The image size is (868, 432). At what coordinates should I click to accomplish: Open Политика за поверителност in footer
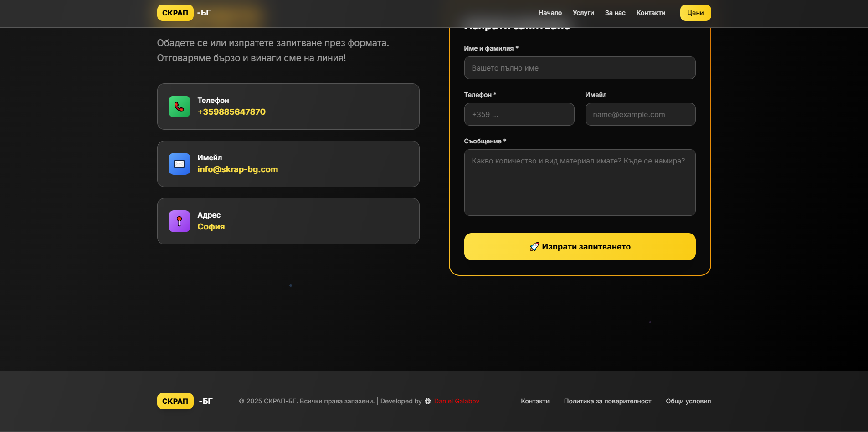[x=607, y=401]
